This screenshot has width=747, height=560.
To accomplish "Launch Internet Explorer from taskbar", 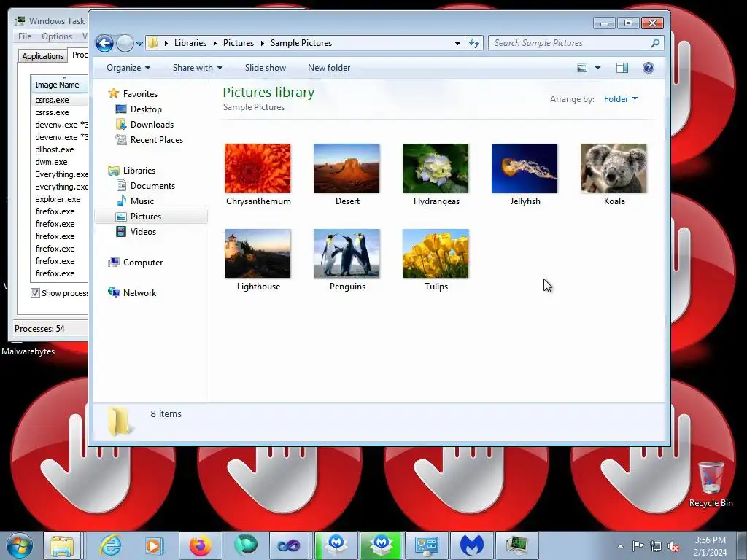I will pos(111,545).
